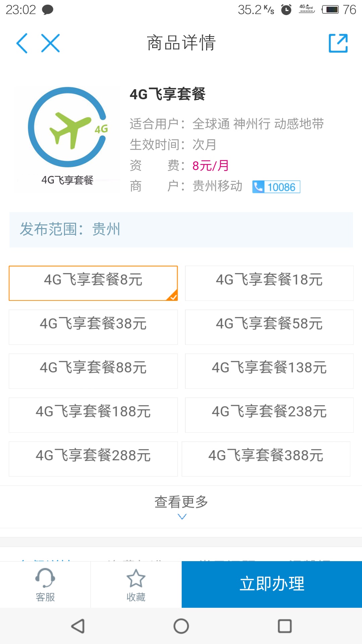Close the page with X icon
362x644 pixels.
click(51, 43)
